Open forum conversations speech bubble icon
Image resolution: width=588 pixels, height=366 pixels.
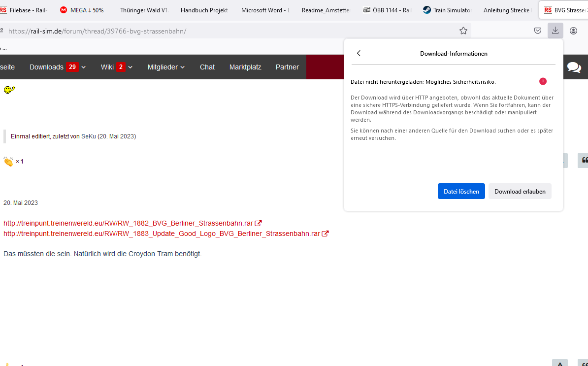click(574, 67)
